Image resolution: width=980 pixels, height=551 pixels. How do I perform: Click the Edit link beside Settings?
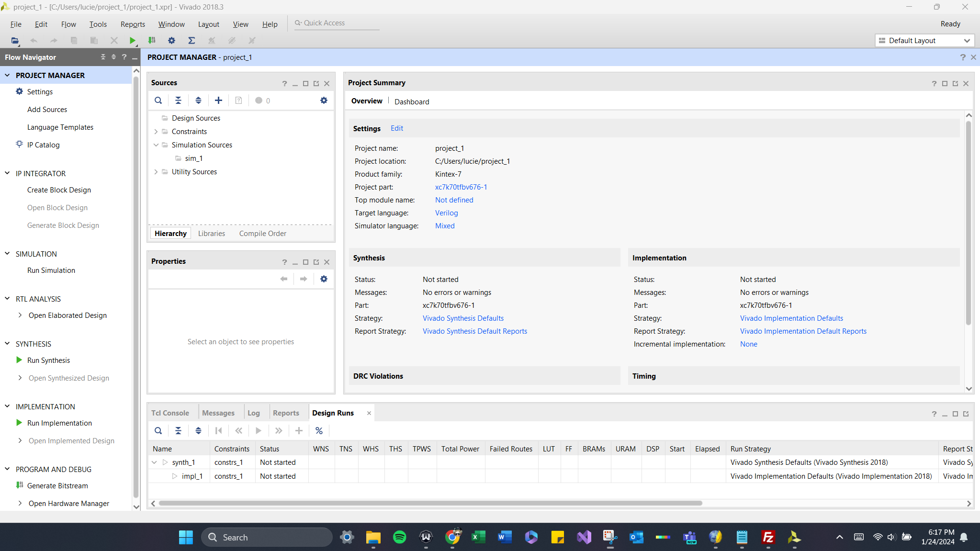coord(396,128)
